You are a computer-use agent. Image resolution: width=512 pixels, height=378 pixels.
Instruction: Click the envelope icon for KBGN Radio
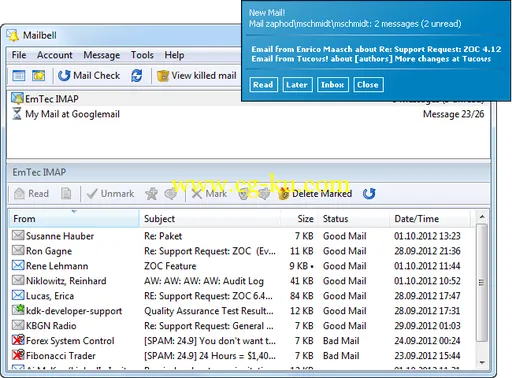pos(18,325)
